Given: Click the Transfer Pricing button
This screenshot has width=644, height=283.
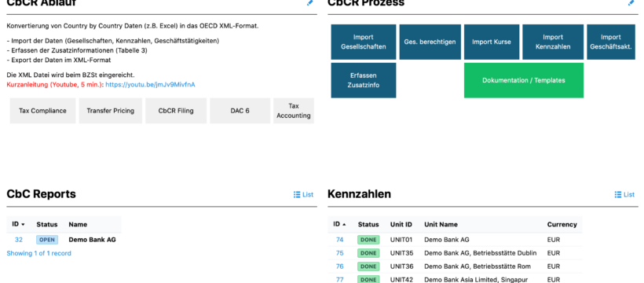Looking at the screenshot, I should (x=111, y=111).
